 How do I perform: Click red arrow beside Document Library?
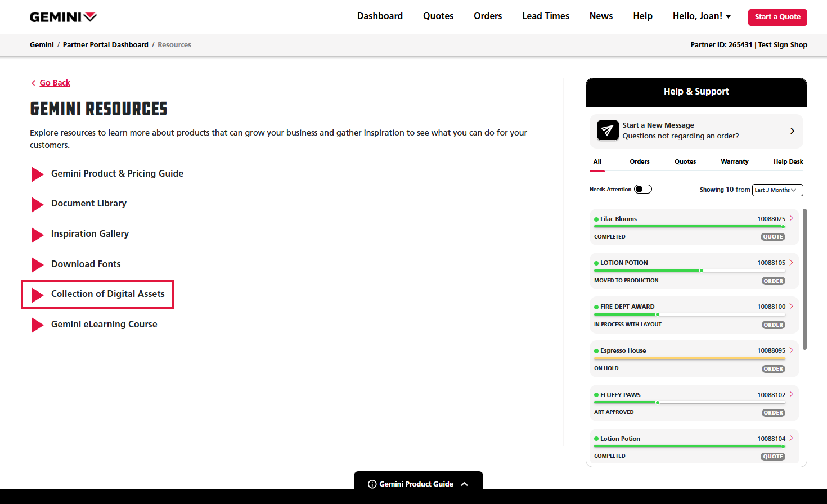37,204
